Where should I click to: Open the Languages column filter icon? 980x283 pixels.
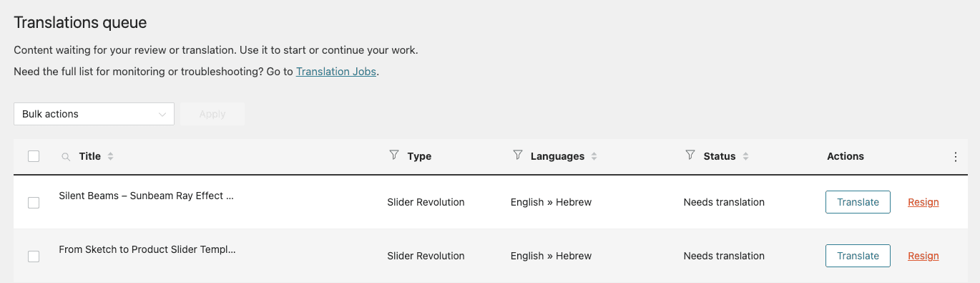pos(518,155)
